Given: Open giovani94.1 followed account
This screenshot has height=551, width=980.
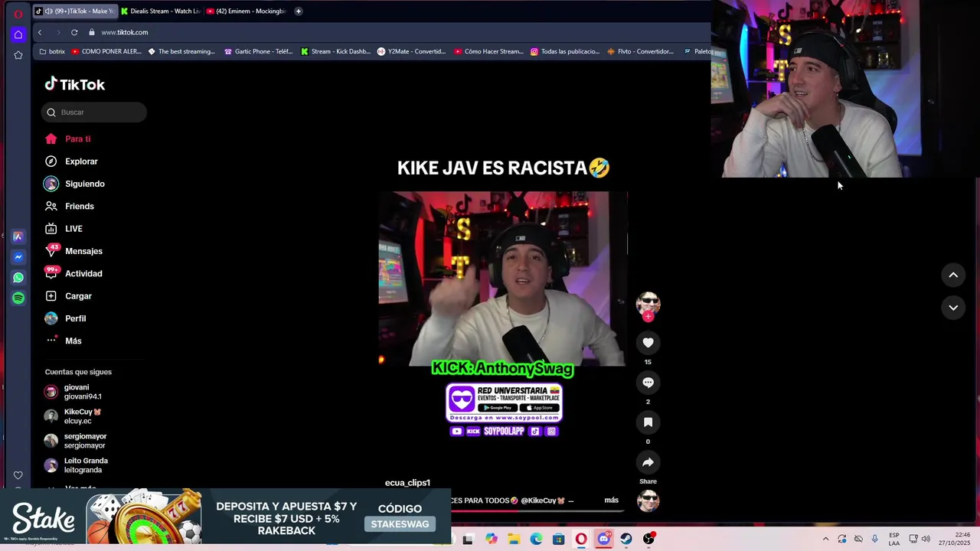Looking at the screenshot, I should click(73, 392).
